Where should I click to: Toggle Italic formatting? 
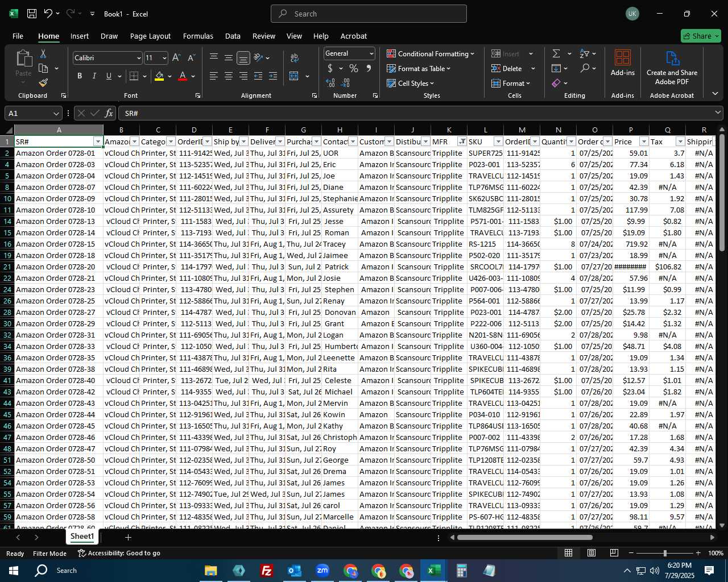pos(94,76)
